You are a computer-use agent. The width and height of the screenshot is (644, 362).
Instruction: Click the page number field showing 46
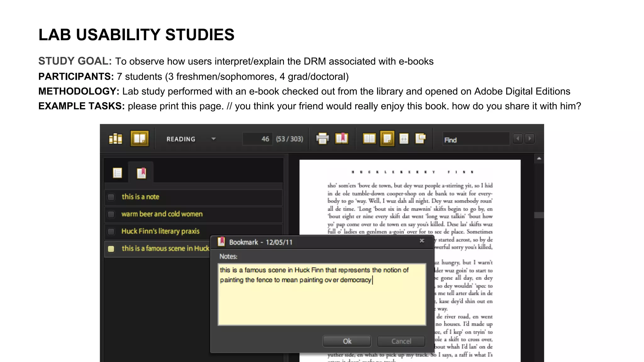click(257, 139)
